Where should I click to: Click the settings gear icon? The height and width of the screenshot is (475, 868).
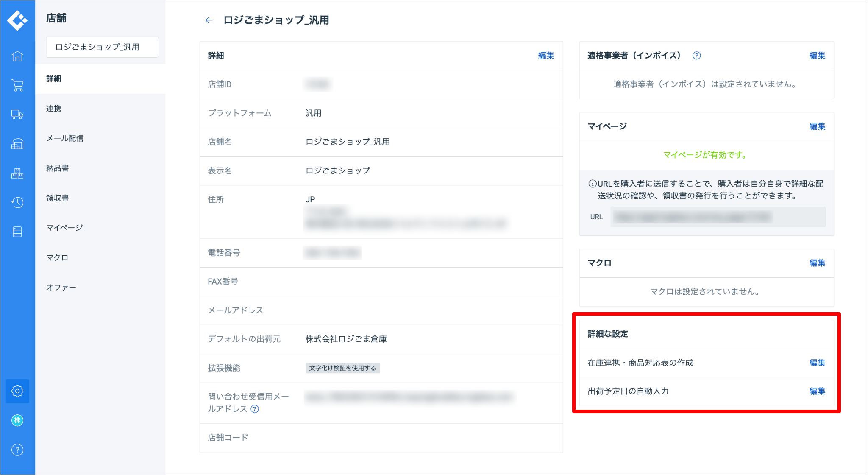[x=17, y=391]
